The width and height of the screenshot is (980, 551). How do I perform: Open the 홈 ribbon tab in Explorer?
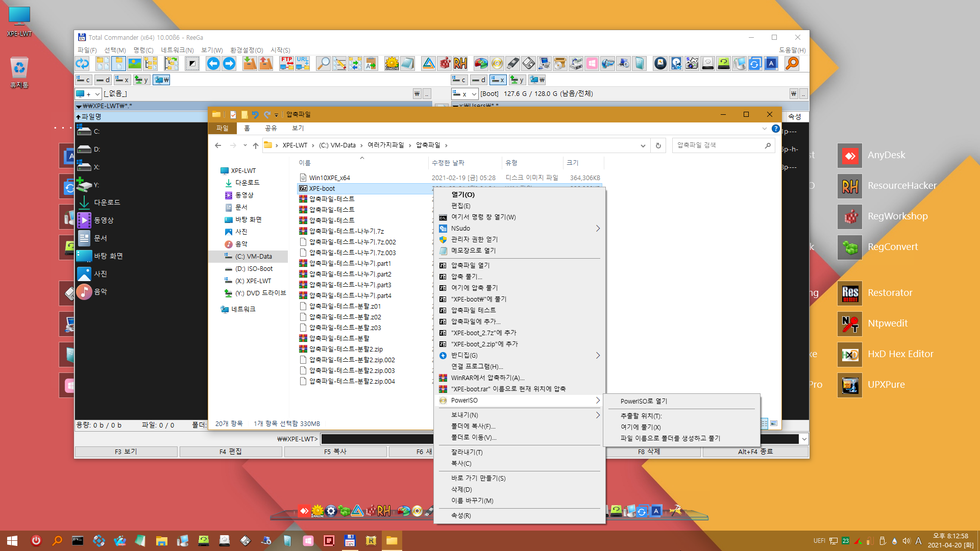pyautogui.click(x=247, y=128)
